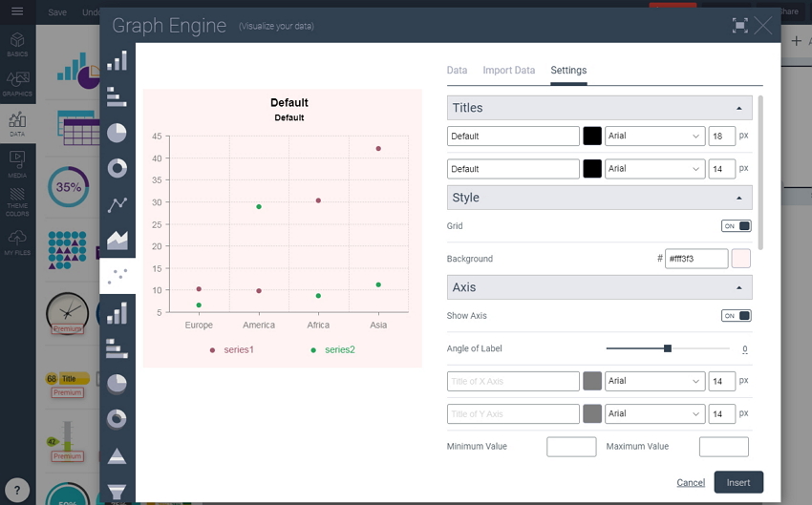Pick the funnel chart type icon
The height and width of the screenshot is (505, 812).
pyautogui.click(x=117, y=491)
